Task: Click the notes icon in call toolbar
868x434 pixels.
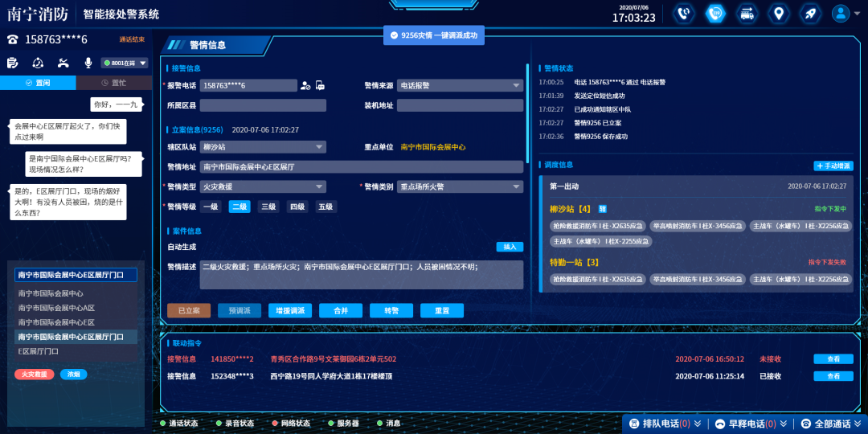Action: 13,63
